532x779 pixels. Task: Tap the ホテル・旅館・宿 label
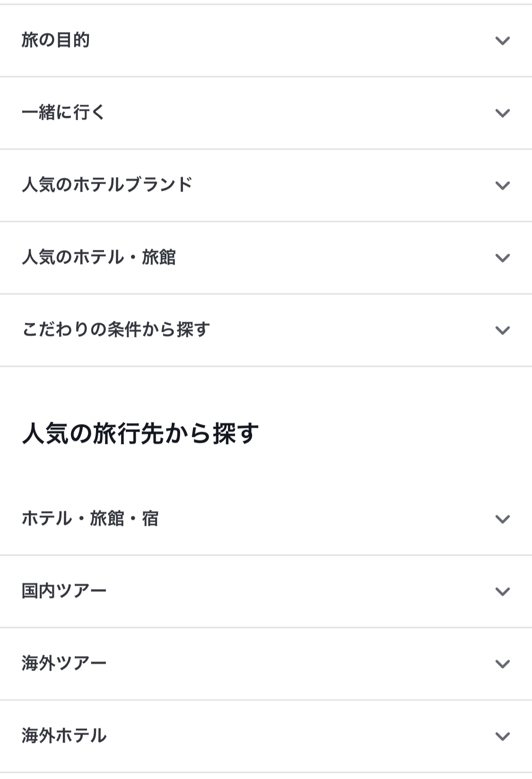[90, 519]
